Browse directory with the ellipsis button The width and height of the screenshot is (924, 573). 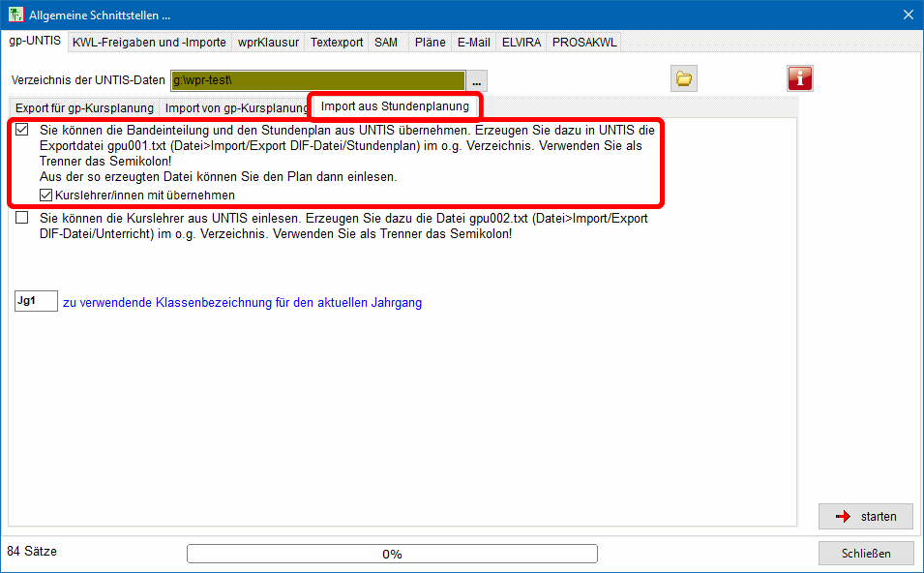pos(477,80)
